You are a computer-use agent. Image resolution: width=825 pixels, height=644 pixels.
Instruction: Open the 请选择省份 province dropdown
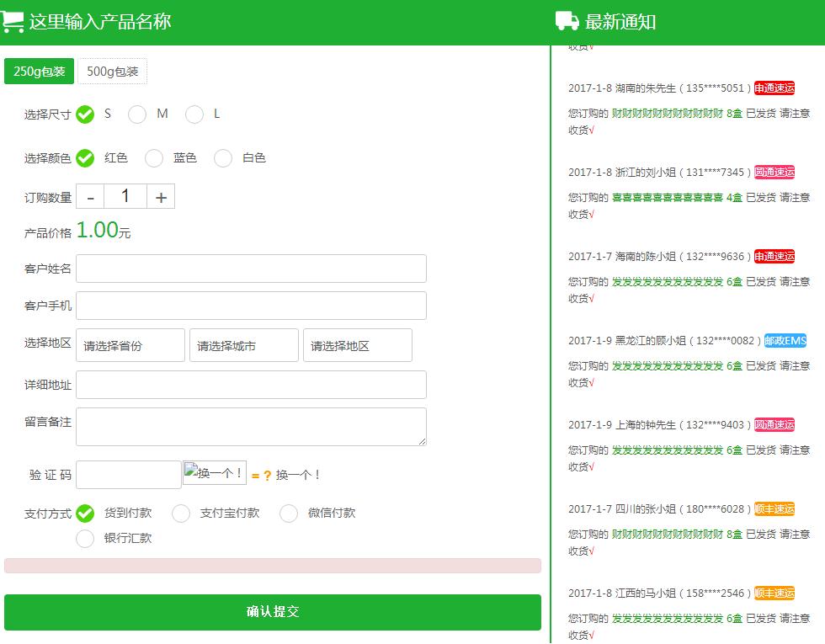130,345
